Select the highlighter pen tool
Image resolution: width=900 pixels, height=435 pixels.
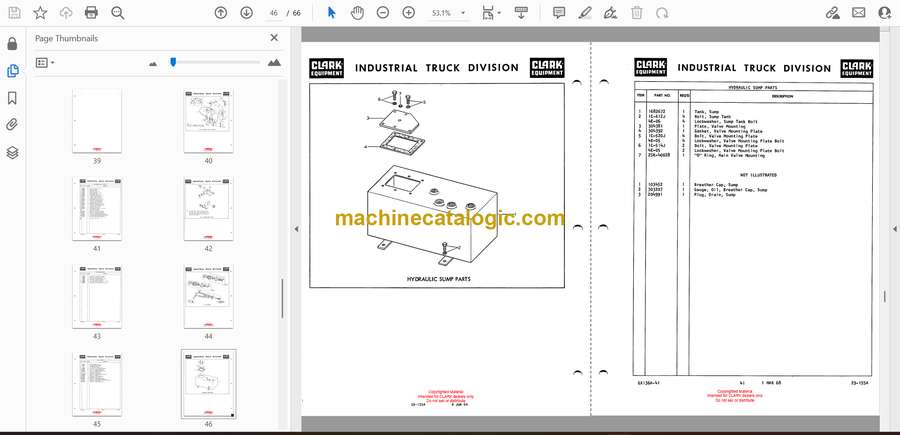tap(585, 13)
